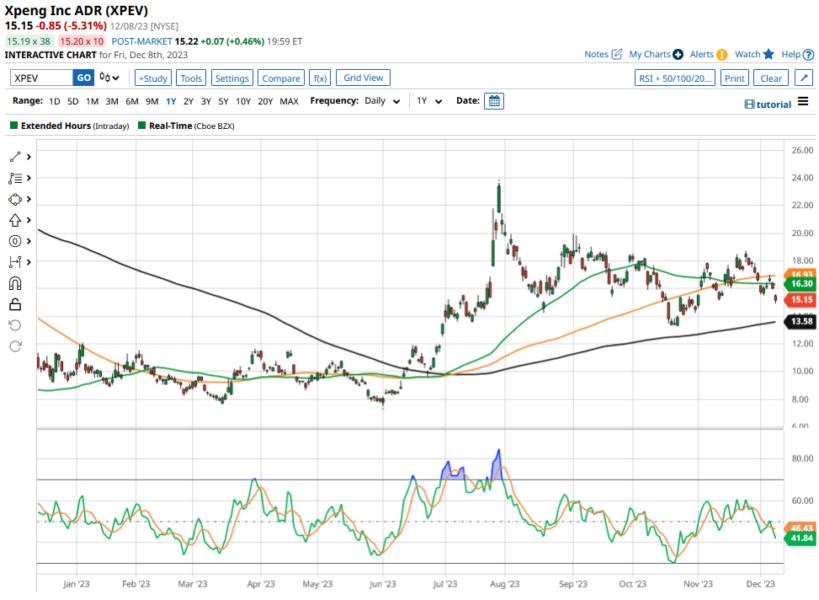
Task: Expand the measure tool flyout chevron
Action: tap(29, 262)
